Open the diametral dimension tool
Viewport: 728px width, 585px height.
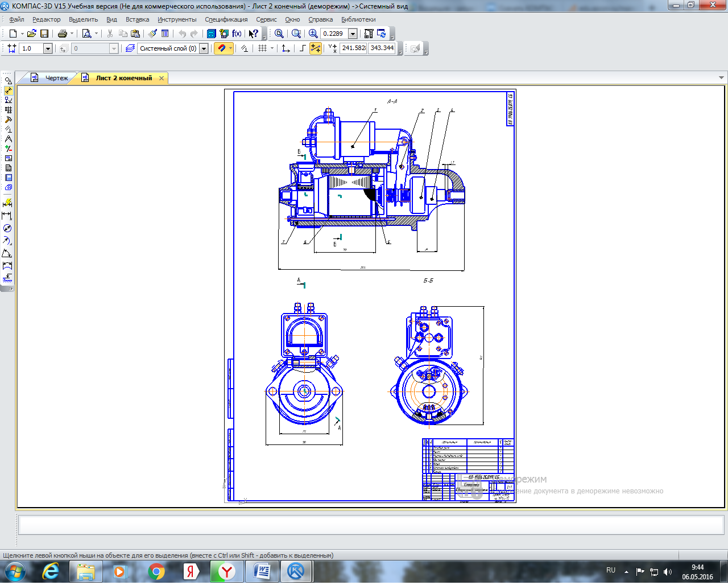[7, 228]
